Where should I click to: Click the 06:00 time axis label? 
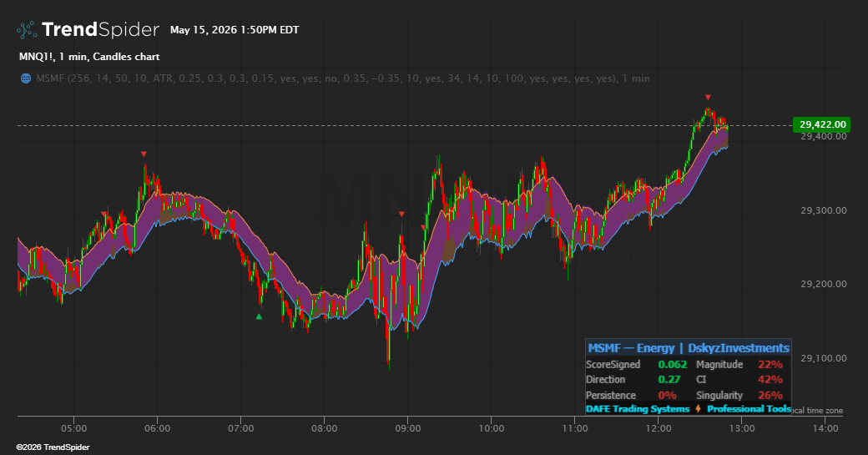click(x=157, y=428)
